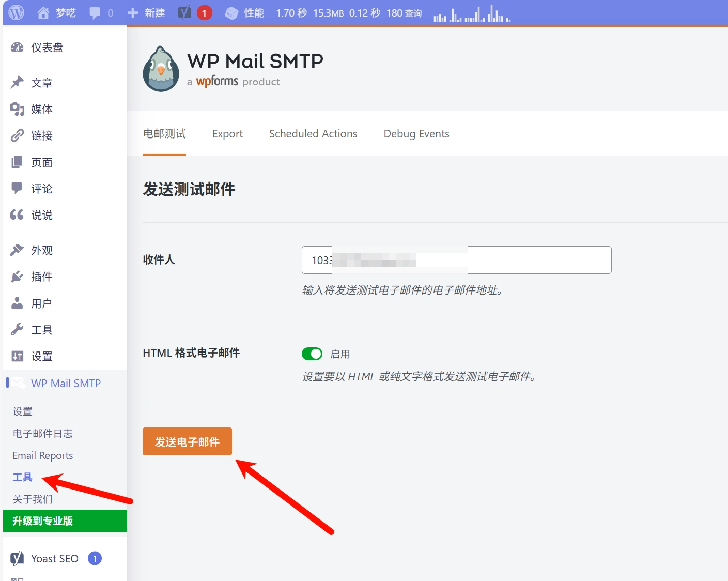Switch to the 电邮测试 tab
The width and height of the screenshot is (728, 581).
pyautogui.click(x=164, y=133)
